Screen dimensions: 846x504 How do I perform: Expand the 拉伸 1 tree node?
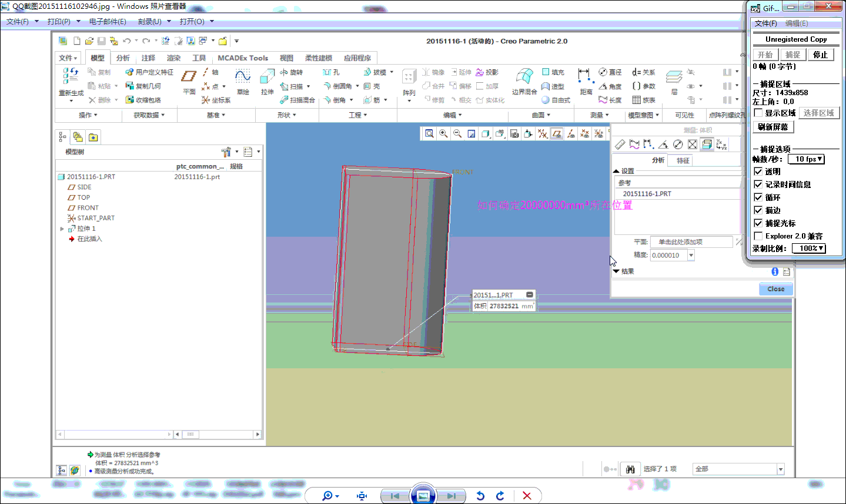click(62, 229)
